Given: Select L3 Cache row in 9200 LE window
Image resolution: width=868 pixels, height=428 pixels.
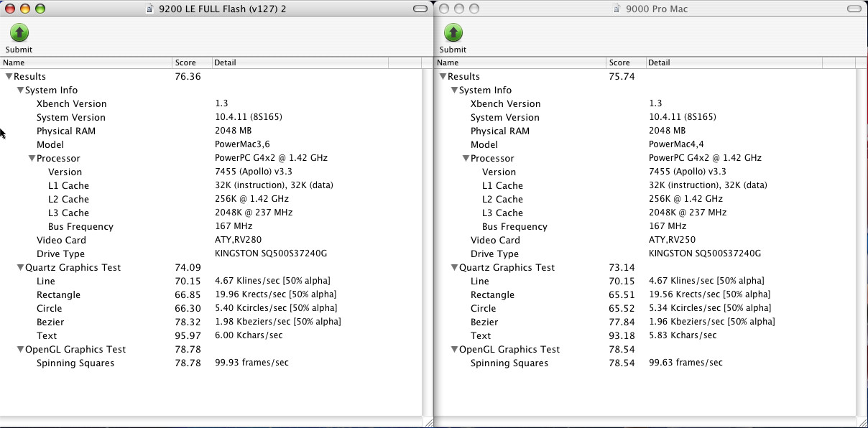Looking at the screenshot, I should point(211,213).
